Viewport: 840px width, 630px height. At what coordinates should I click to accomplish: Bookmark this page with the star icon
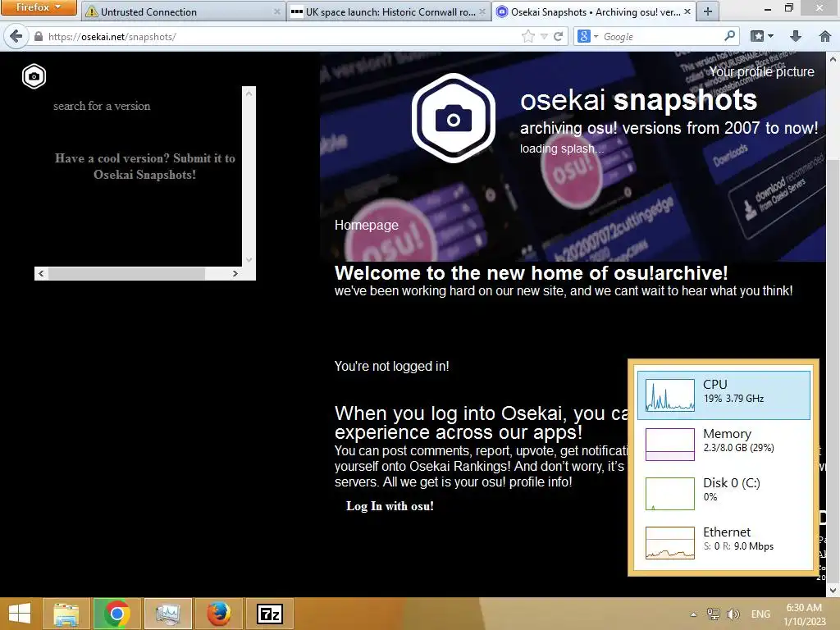527,36
